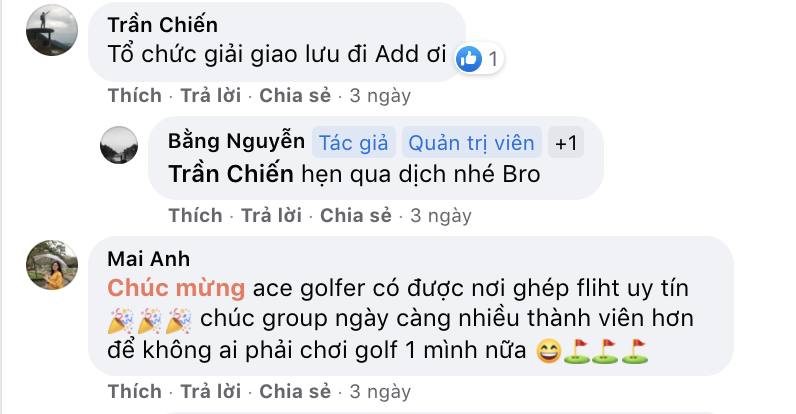
Task: Click Trả lời under Mai Anh's comment
Action: 211,392
